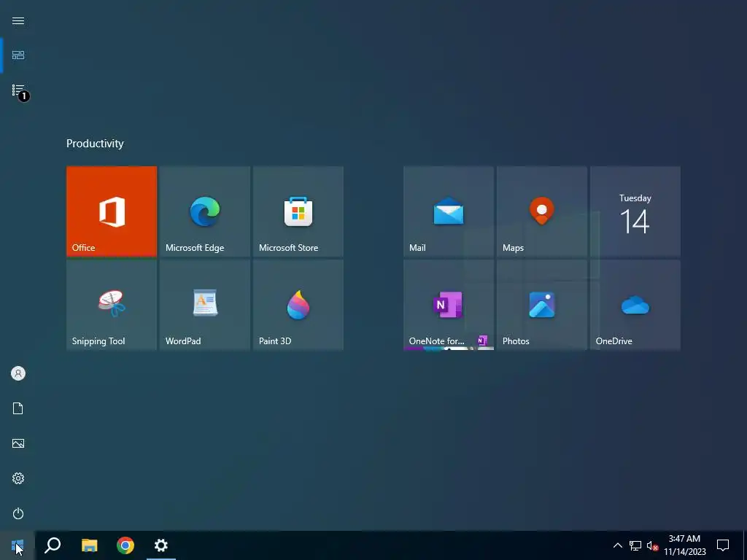The width and height of the screenshot is (747, 560).
Task: Open the Pictures folder shortcut
Action: pyautogui.click(x=18, y=443)
